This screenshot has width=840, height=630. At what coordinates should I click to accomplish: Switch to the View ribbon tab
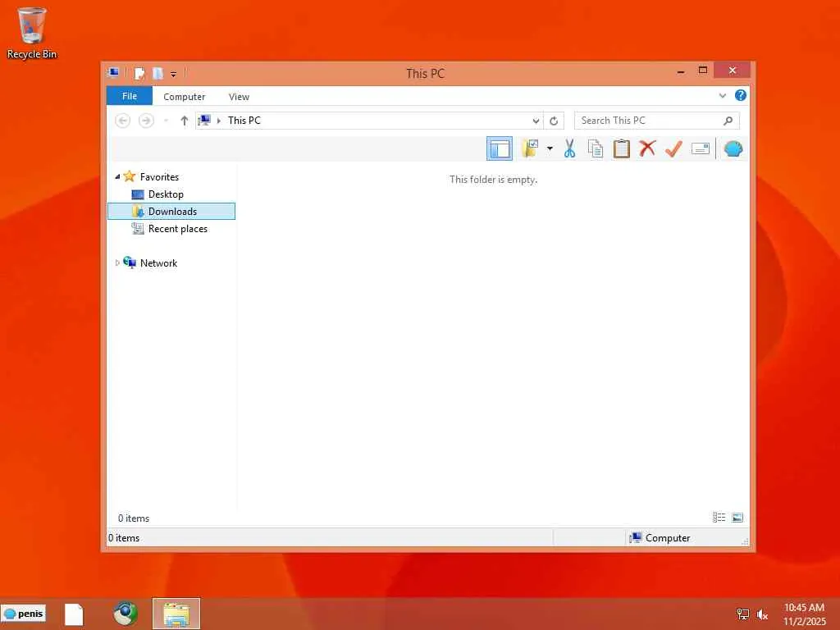click(x=239, y=97)
